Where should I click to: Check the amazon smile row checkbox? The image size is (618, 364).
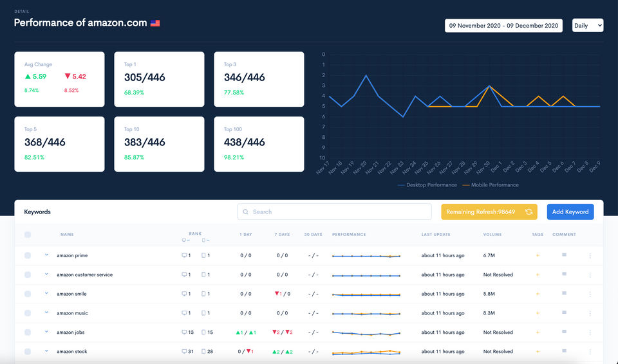(x=28, y=294)
